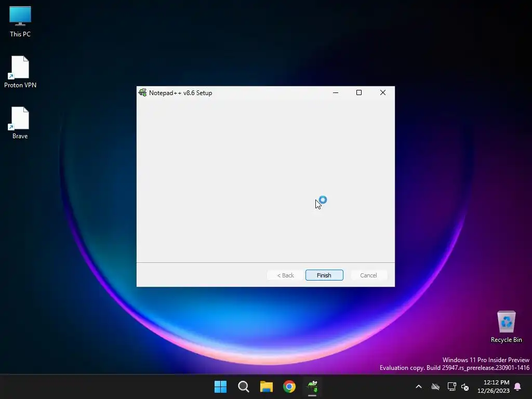
Task: Click the Back button in Setup
Action: [x=285, y=275]
